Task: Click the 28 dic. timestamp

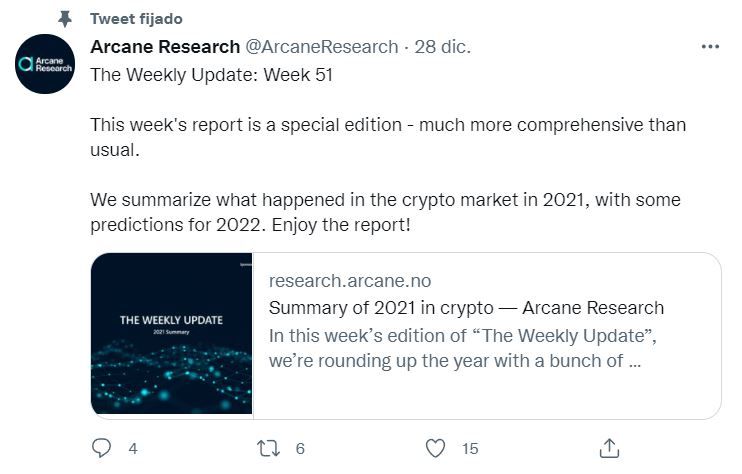Action: (443, 47)
